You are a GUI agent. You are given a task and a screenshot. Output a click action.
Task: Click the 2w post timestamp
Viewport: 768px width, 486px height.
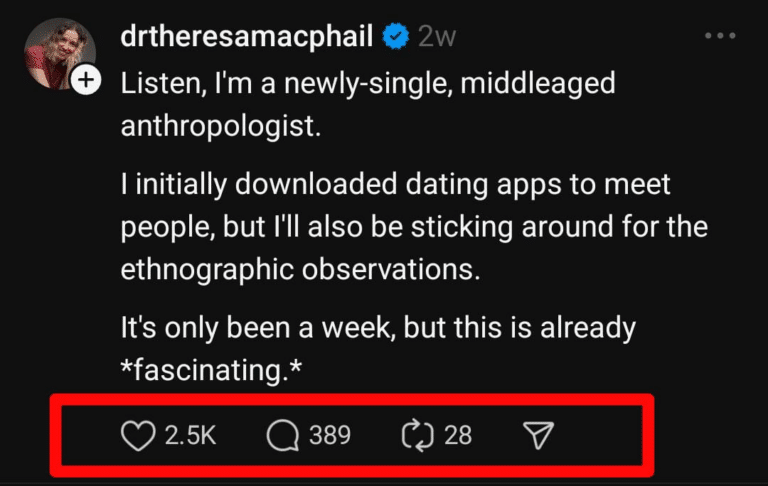click(x=437, y=37)
